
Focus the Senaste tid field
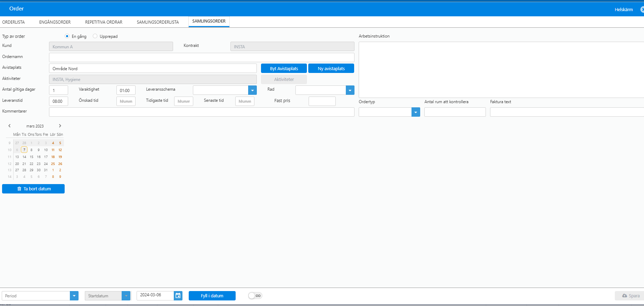pyautogui.click(x=245, y=101)
